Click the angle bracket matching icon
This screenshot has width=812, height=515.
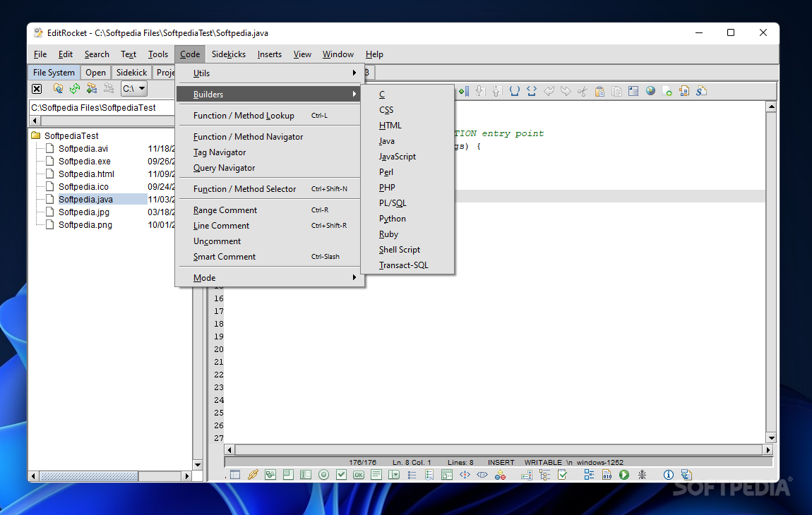531,91
